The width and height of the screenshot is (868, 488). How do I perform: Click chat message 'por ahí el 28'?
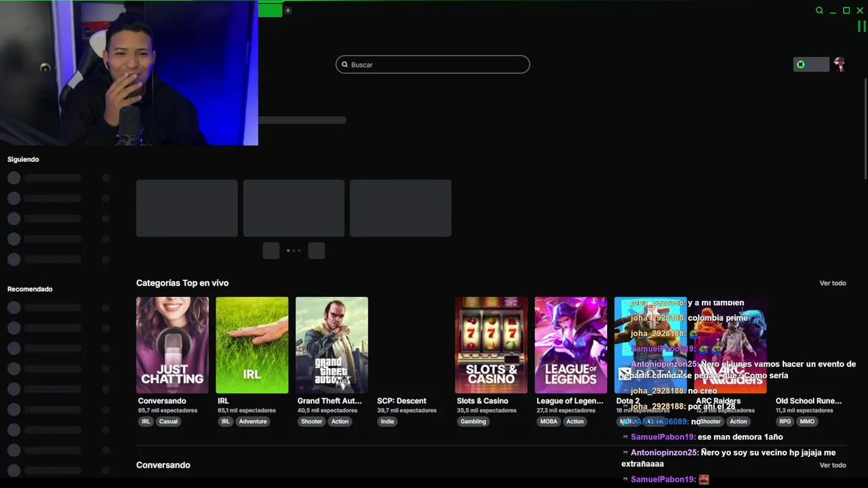(x=711, y=407)
